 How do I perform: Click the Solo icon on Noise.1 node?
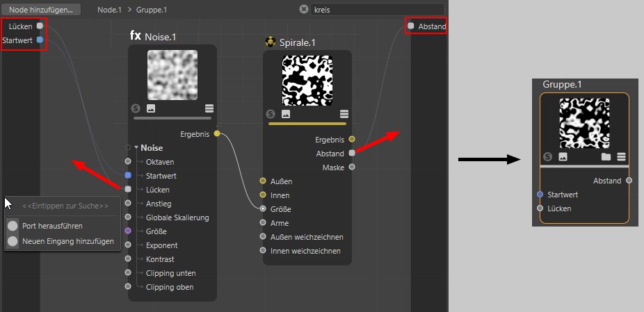pos(136,109)
